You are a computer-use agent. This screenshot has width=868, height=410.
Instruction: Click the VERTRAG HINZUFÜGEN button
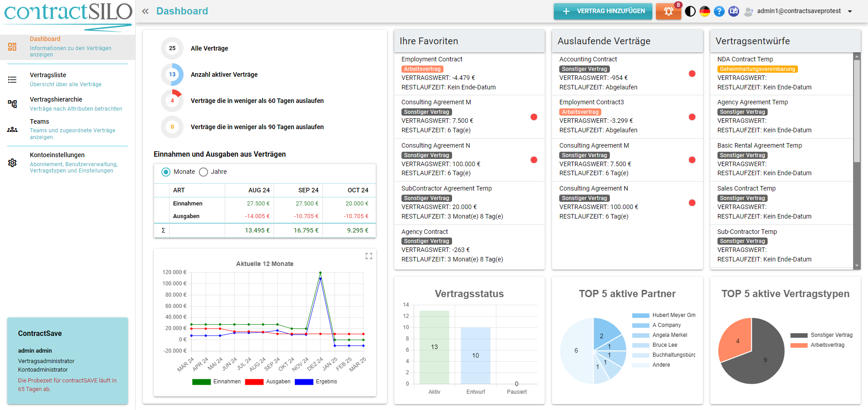click(x=603, y=11)
